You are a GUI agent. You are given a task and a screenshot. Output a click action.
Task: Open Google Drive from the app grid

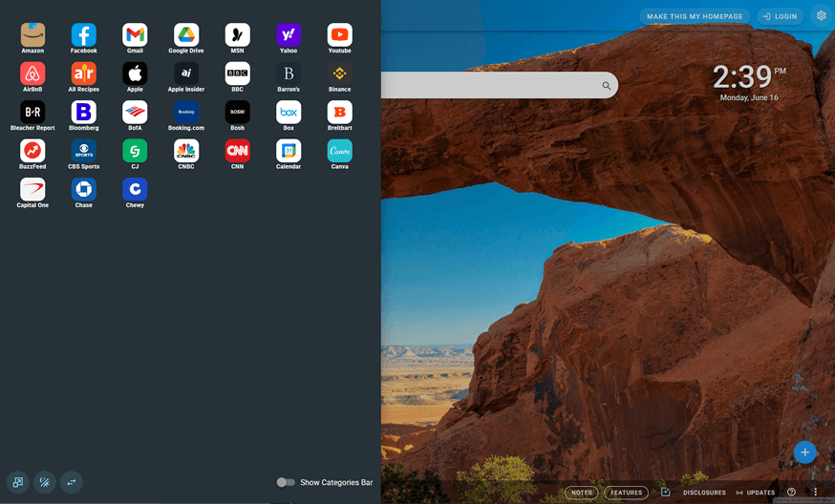pyautogui.click(x=186, y=35)
